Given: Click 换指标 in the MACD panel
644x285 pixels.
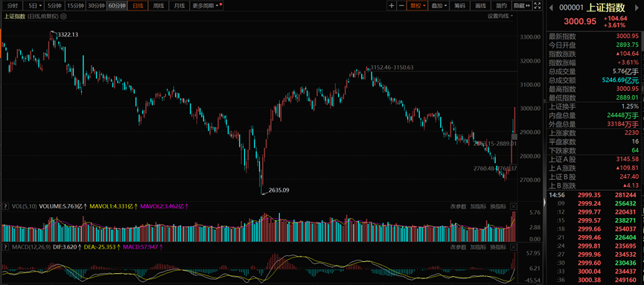Looking at the screenshot, I should (498, 247).
